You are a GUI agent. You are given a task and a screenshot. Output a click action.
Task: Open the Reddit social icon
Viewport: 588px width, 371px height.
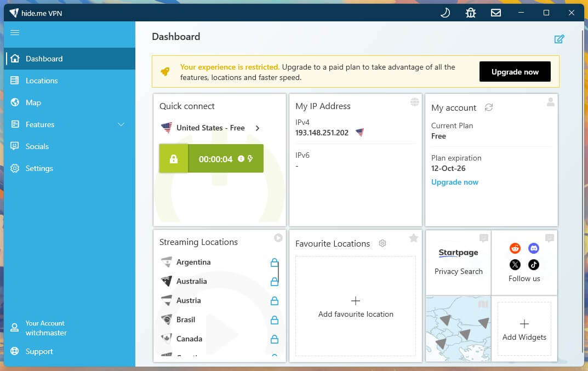[515, 248]
